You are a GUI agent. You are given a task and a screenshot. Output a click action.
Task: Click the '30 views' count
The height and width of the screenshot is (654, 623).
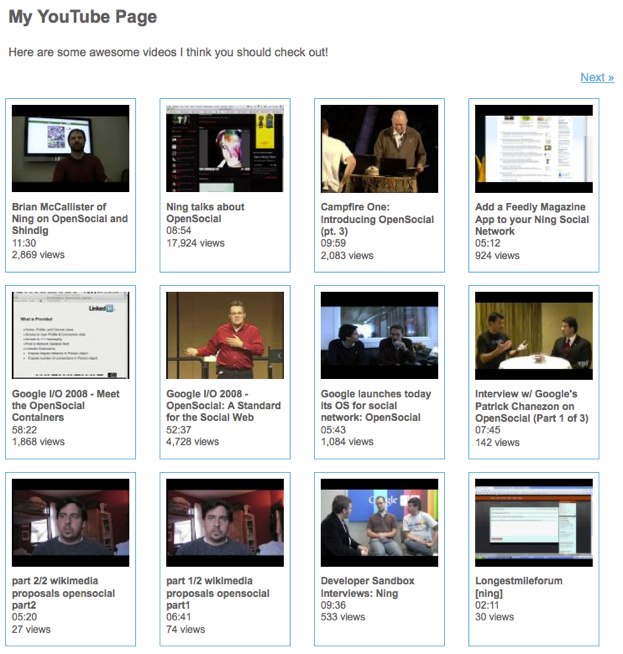[495, 616]
